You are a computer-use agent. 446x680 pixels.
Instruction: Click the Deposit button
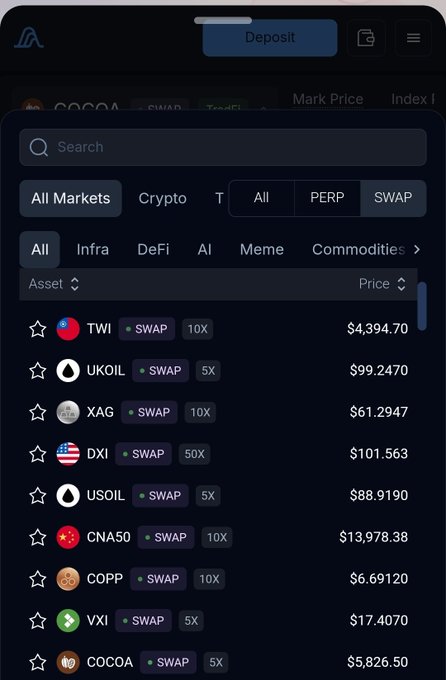[270, 38]
